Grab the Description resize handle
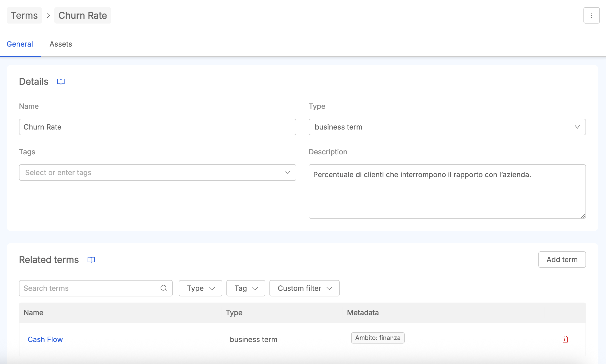This screenshot has height=364, width=606. 583,216
